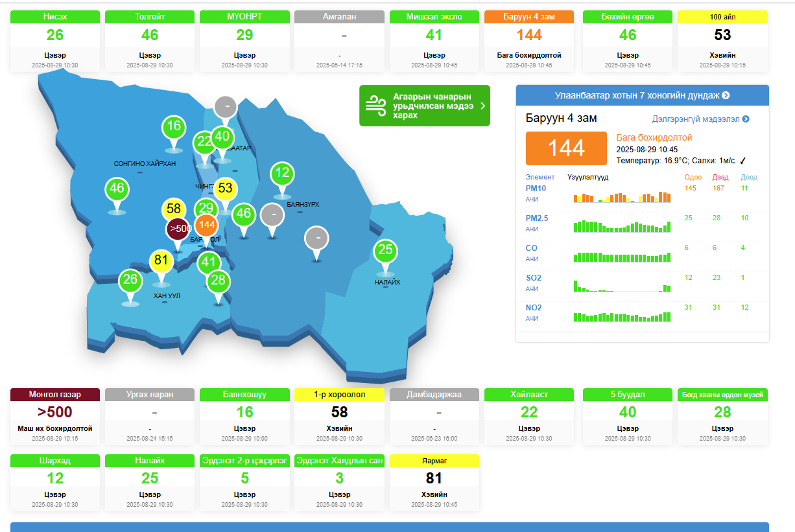Select the yellow 53 map marker
This screenshot has width=795, height=532.
[x=225, y=189]
